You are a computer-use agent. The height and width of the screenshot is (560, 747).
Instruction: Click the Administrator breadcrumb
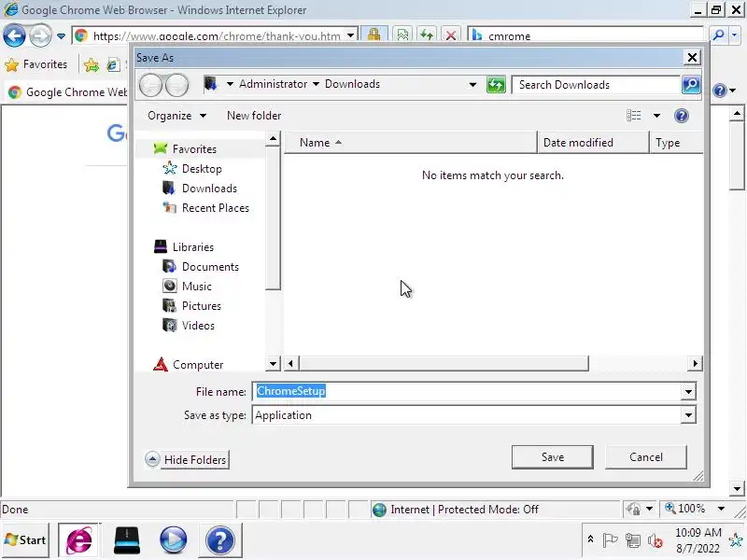[x=273, y=84]
